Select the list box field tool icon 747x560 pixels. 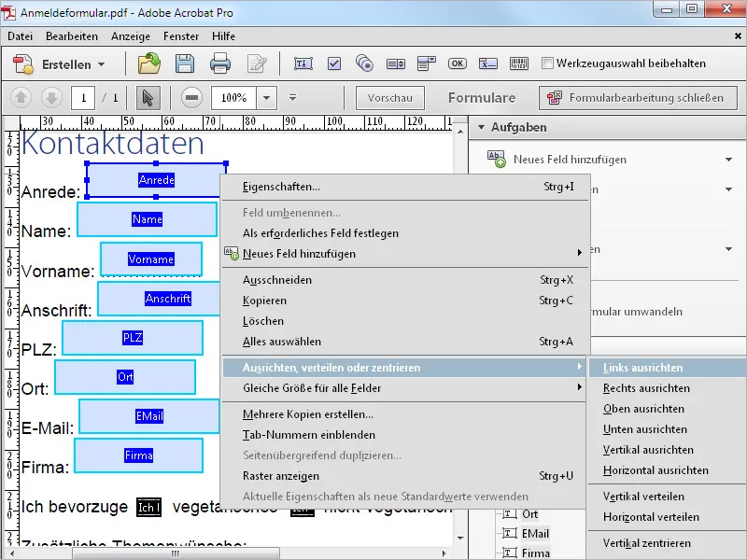[x=395, y=63]
